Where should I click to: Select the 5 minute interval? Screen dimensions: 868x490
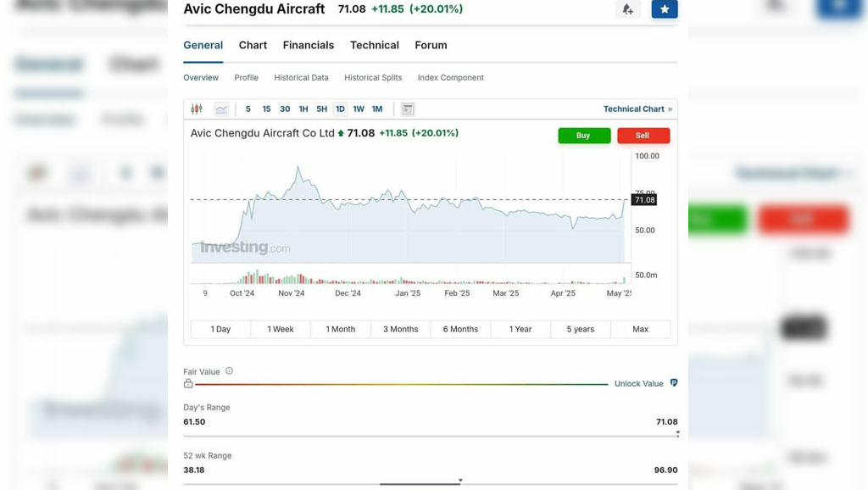tap(248, 109)
